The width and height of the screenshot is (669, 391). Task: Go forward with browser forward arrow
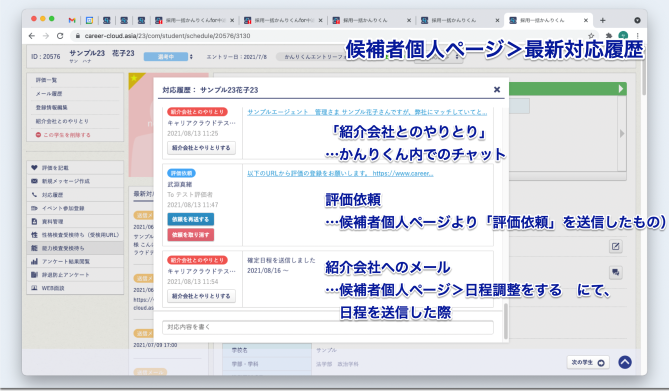click(x=46, y=36)
